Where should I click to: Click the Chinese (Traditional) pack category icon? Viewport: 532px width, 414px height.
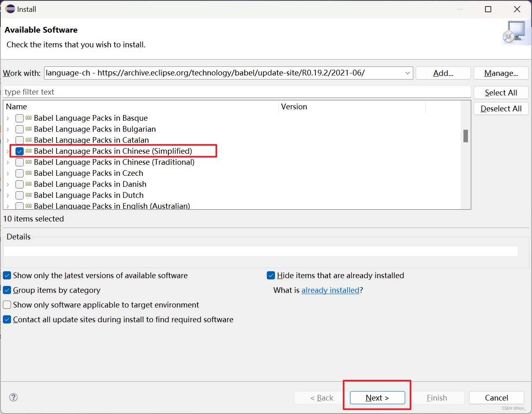[x=29, y=162]
